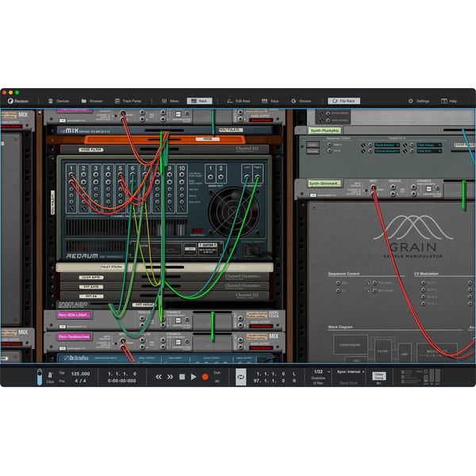Select the Perc-Tambourines device label
The width and height of the screenshot is (476, 476).
tap(74, 336)
